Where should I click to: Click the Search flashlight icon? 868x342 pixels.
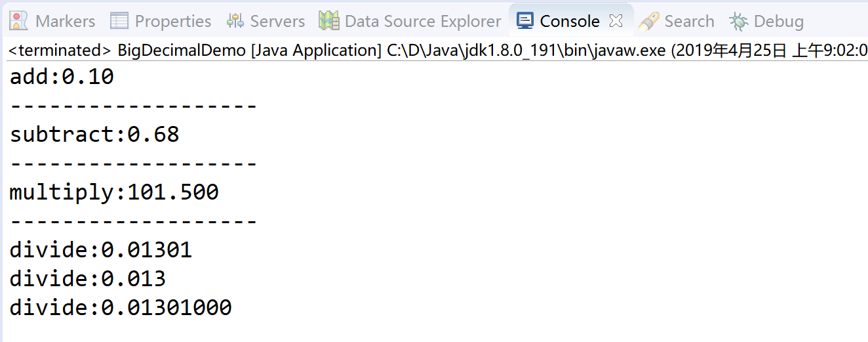point(648,21)
